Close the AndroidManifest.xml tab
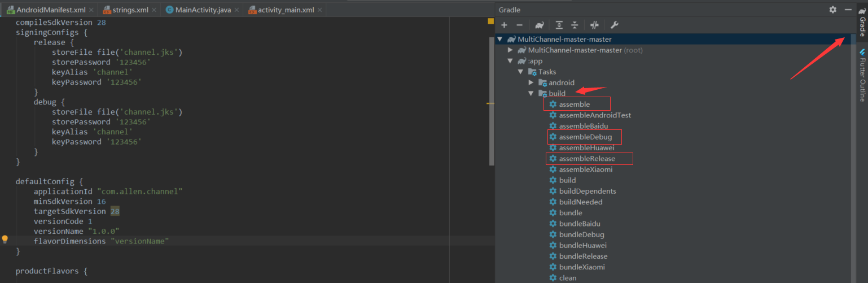The height and width of the screenshot is (283, 868). pyautogui.click(x=92, y=10)
